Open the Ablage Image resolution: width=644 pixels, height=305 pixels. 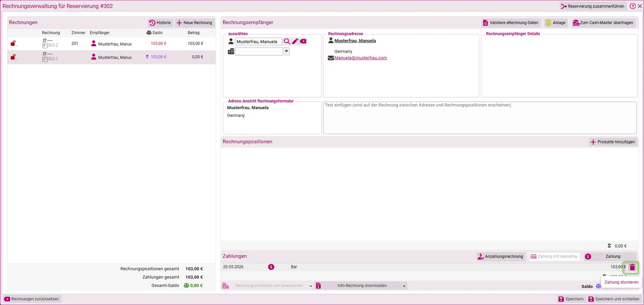coord(555,23)
